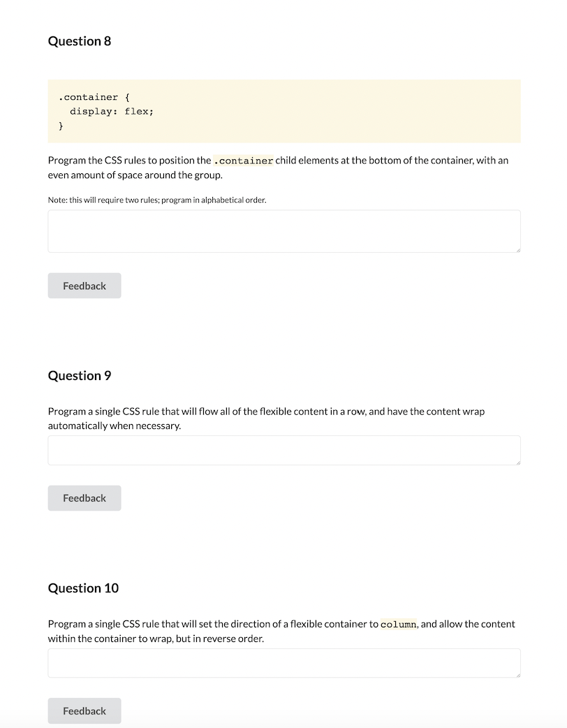This screenshot has height=728, width=567.
Task: Click the note about alphabetical order under Question 8
Action: tap(156, 200)
